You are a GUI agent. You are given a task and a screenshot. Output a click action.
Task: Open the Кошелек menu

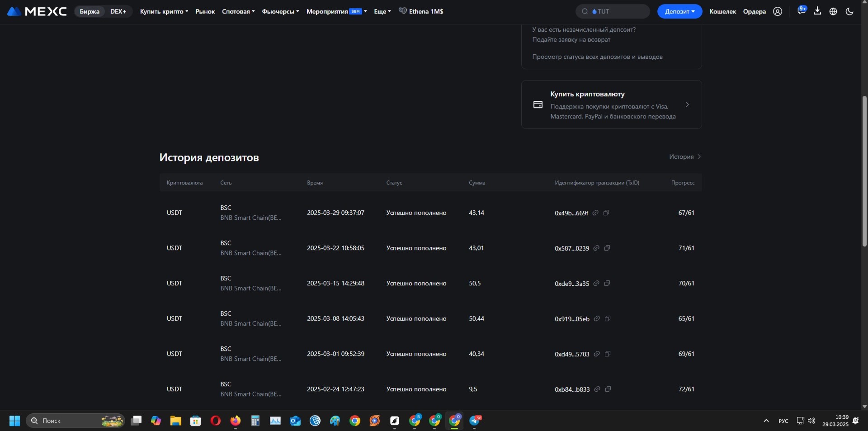[x=722, y=11]
